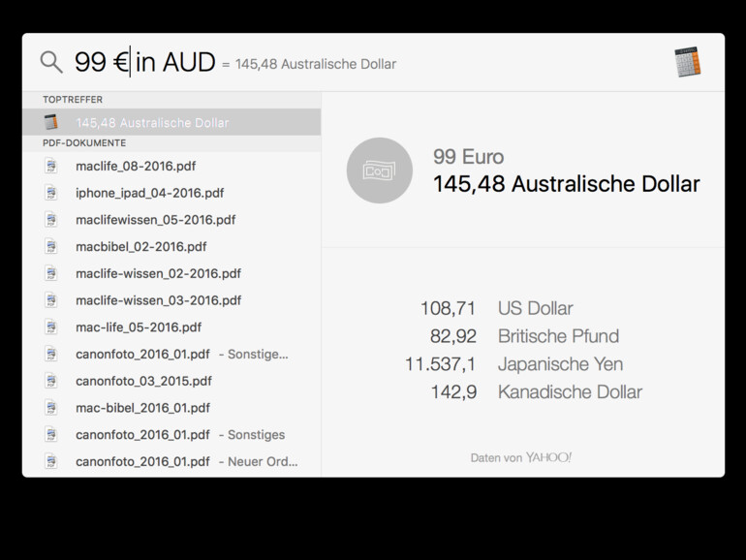Open iphone_ipad_04-2016.pdf from results
The height and width of the screenshot is (560, 746).
149,193
